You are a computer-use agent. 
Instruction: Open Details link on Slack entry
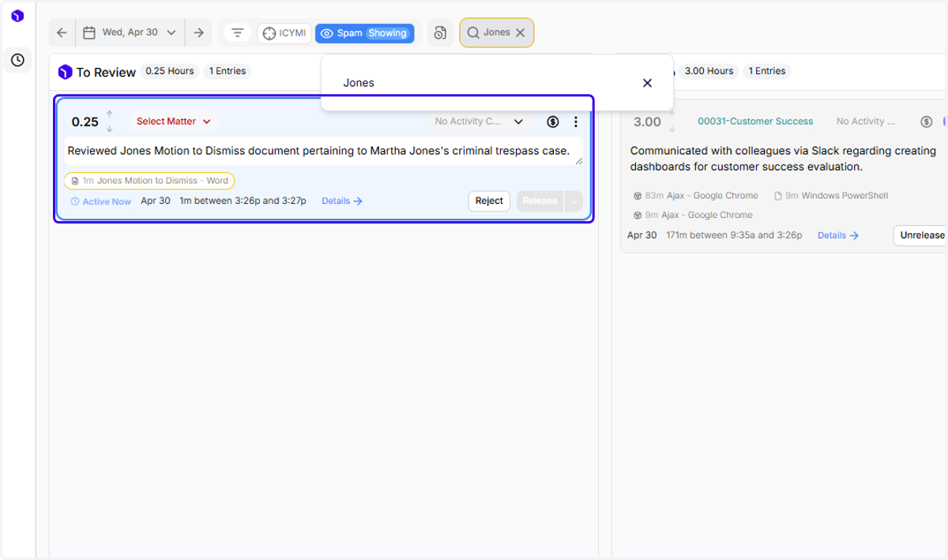coord(838,235)
